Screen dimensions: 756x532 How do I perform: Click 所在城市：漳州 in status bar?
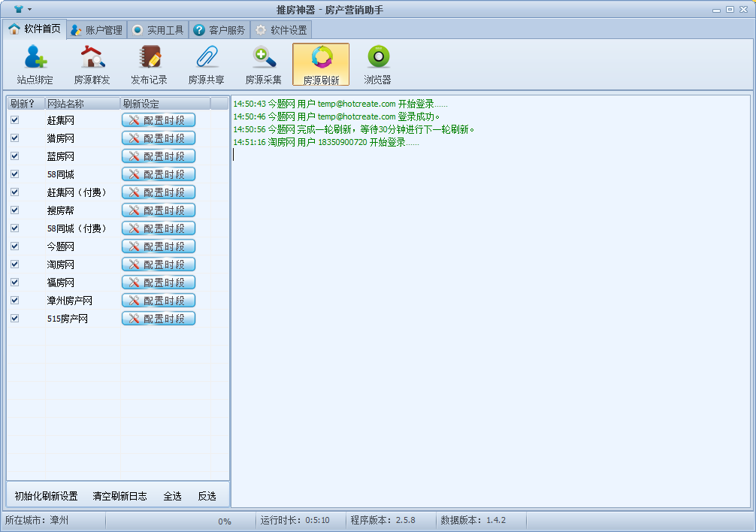pyautogui.click(x=37, y=521)
